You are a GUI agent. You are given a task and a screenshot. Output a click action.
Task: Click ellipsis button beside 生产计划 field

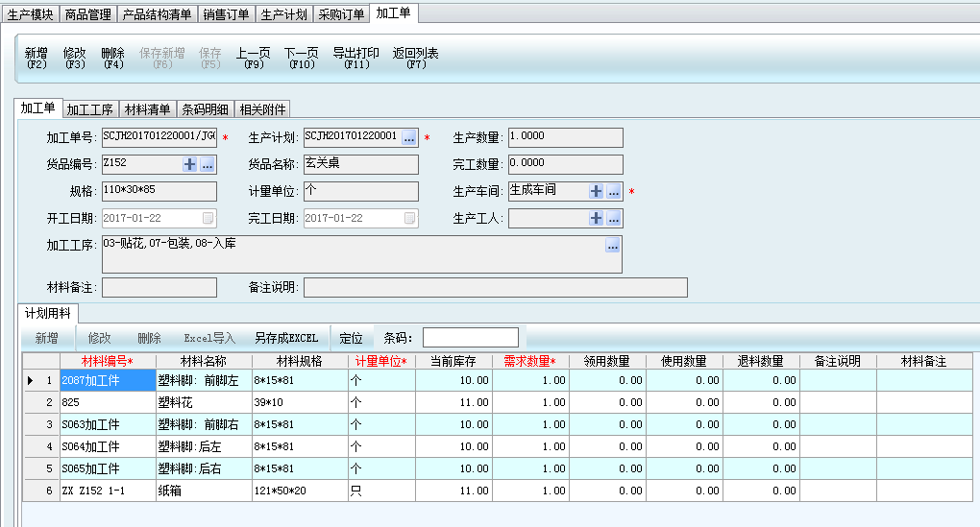409,138
